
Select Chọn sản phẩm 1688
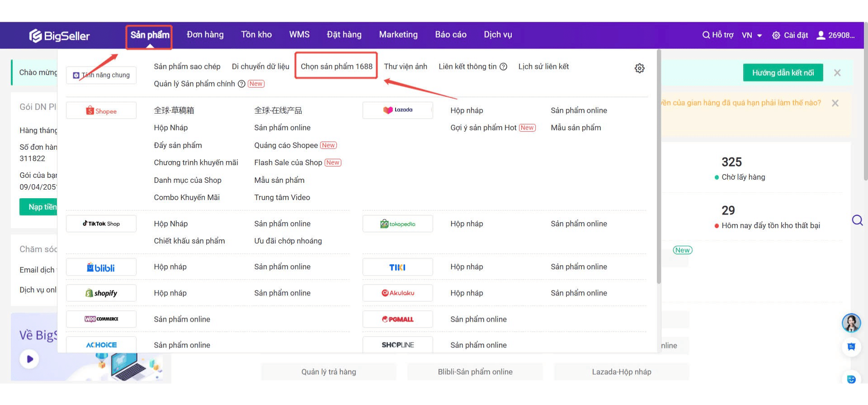(x=336, y=67)
